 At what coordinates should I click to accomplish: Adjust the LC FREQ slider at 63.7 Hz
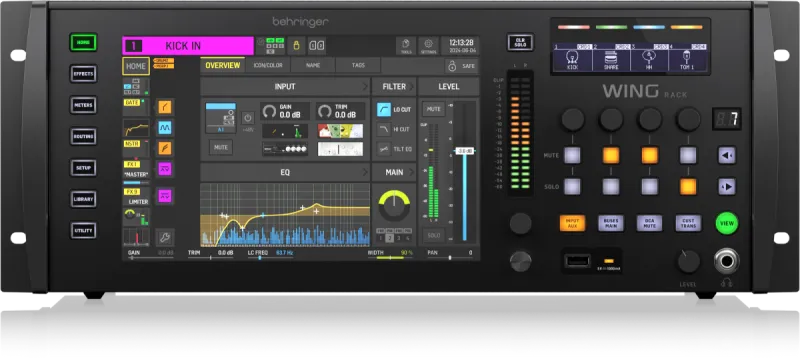coord(271,258)
